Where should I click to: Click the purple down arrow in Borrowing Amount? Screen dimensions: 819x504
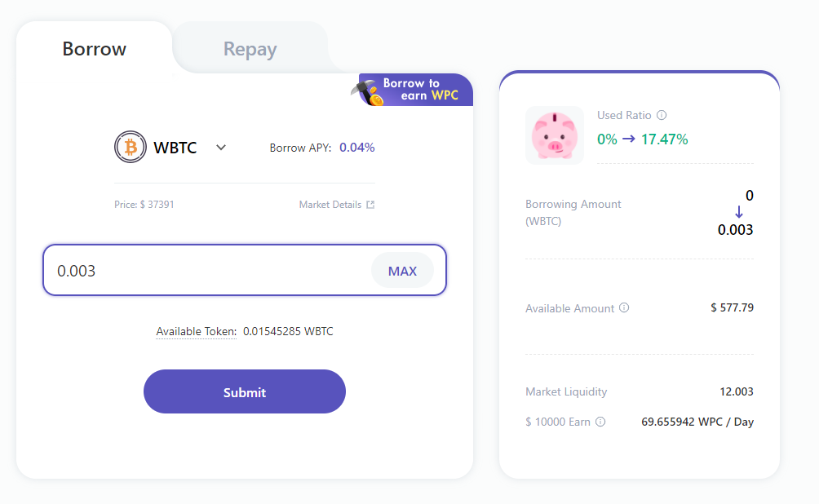pos(738,211)
